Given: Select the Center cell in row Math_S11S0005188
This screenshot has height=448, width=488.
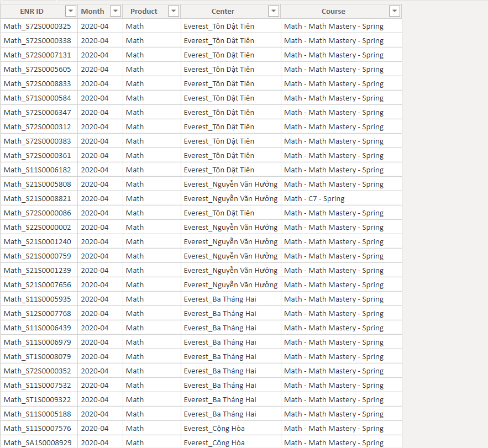Looking at the screenshot, I should coord(231,414).
